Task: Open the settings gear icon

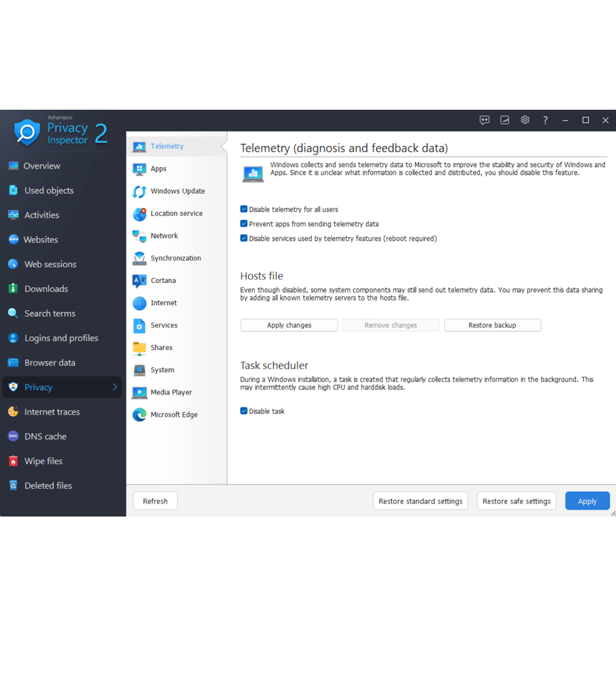Action: (525, 120)
